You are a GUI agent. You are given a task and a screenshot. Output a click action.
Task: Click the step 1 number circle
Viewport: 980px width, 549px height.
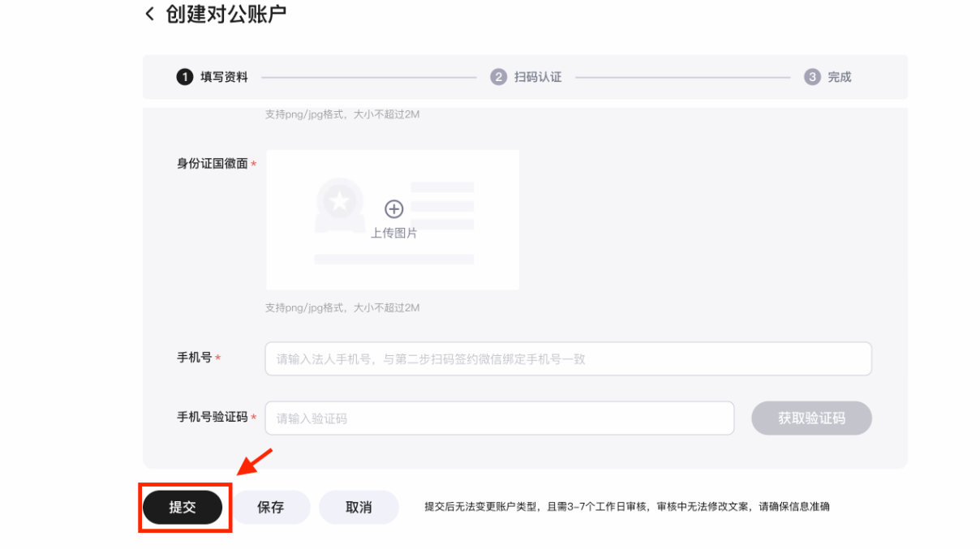click(184, 77)
